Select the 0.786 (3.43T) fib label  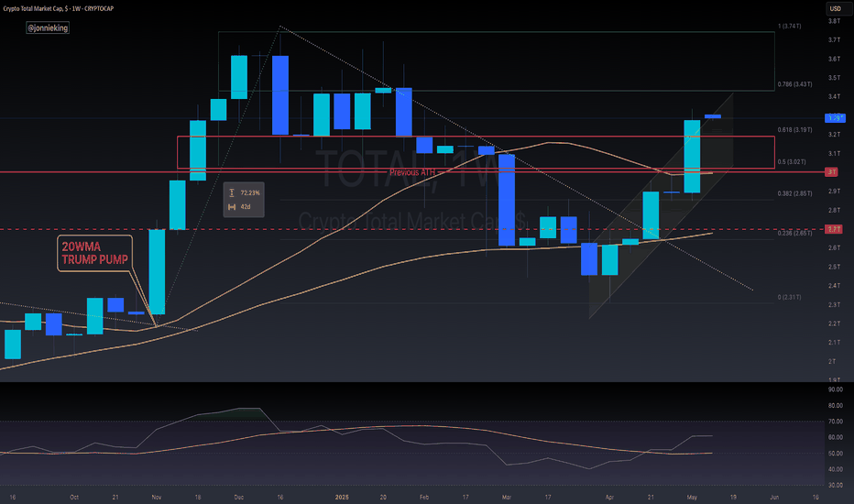pyautogui.click(x=794, y=84)
